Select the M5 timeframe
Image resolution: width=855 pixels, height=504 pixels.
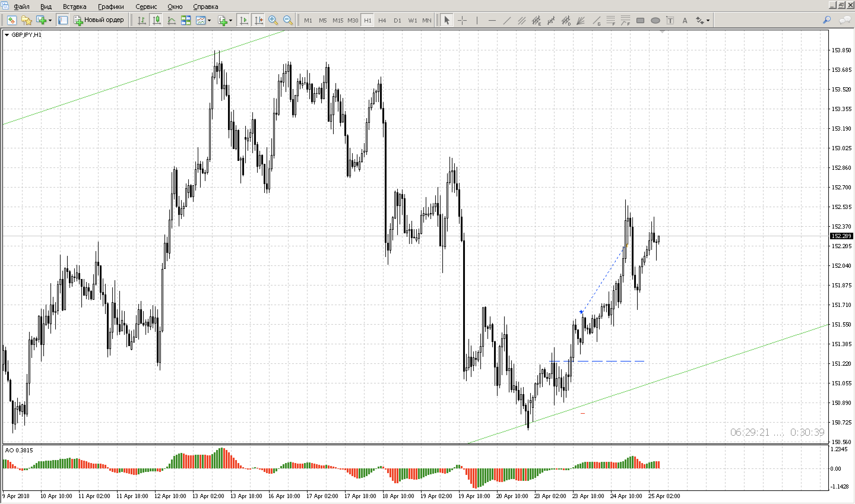click(x=323, y=20)
